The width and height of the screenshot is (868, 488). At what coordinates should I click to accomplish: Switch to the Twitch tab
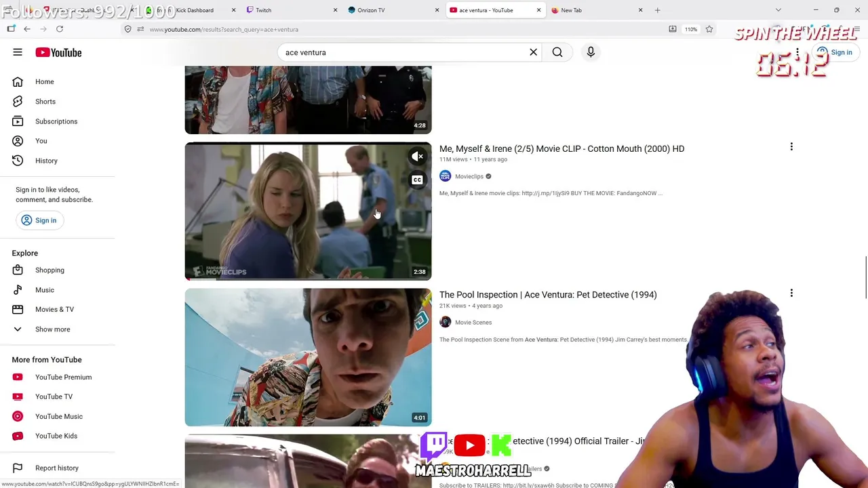tap(291, 10)
